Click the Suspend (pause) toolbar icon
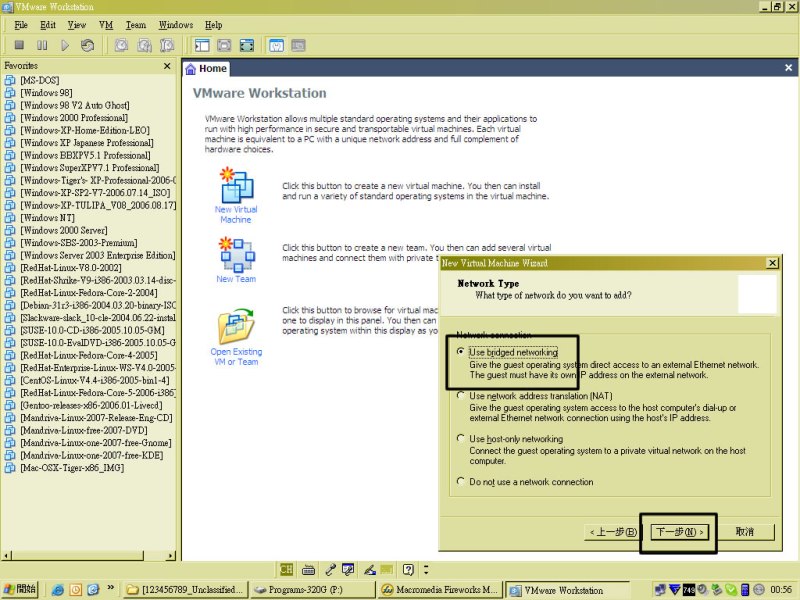Screen dimensions: 800x600 click(42, 45)
